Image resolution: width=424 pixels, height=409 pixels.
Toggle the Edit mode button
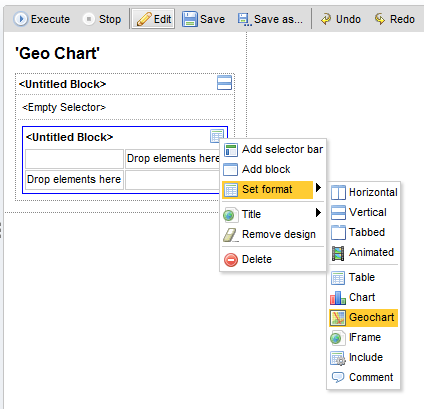point(153,19)
